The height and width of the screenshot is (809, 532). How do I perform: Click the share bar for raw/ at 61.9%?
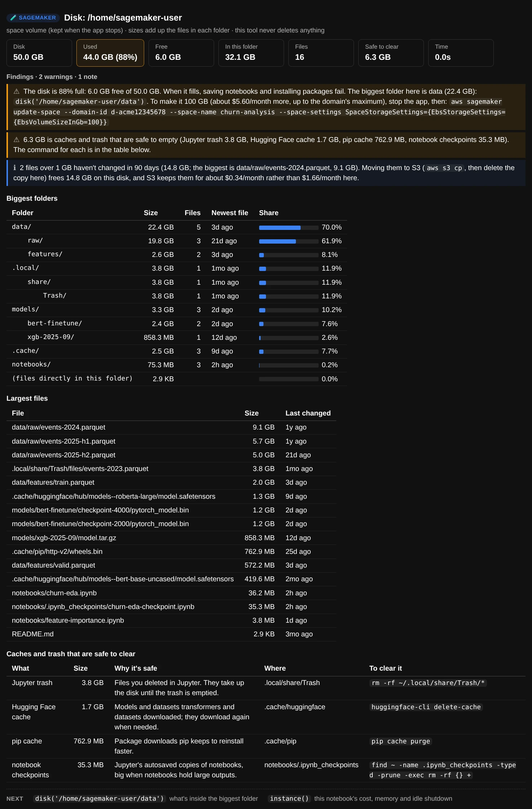[289, 241]
